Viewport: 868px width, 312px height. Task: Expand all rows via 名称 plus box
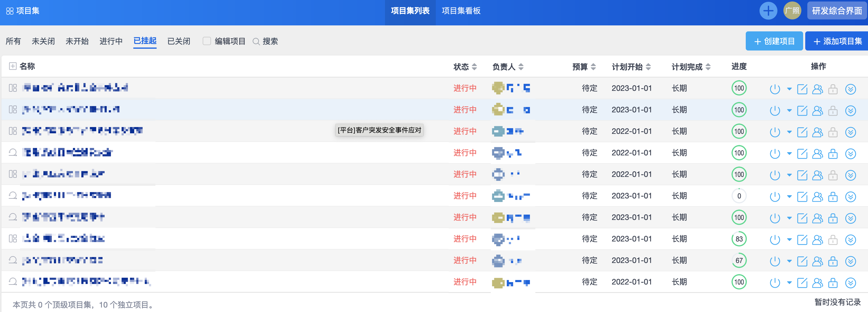tap(13, 66)
